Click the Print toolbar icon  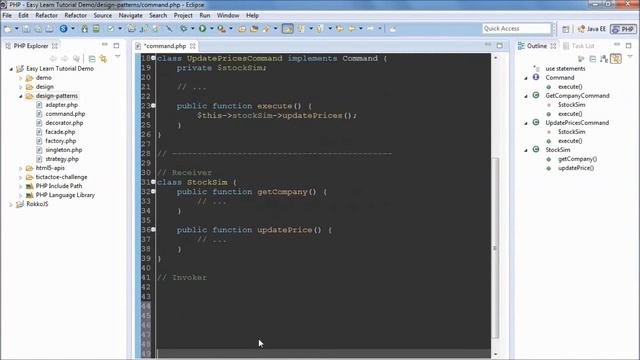49,29
